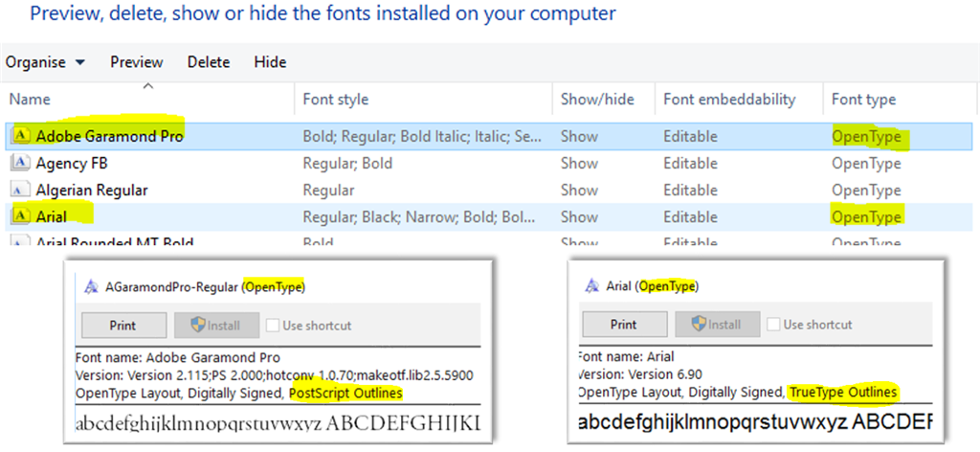Click the Agency FB font icon
The height and width of the screenshot is (452, 980).
click(x=21, y=163)
